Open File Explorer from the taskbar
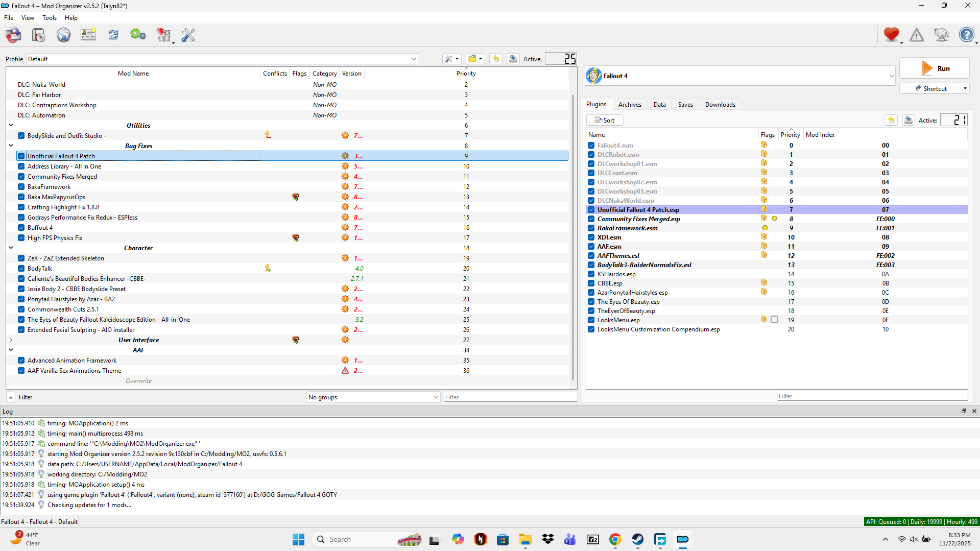Image resolution: width=980 pixels, height=551 pixels. [525, 539]
